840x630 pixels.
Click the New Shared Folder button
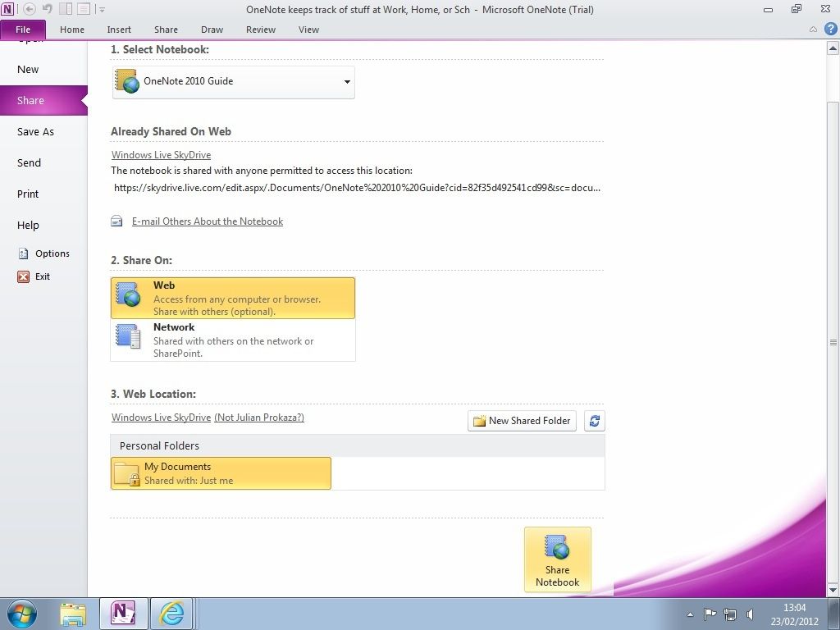pos(523,421)
